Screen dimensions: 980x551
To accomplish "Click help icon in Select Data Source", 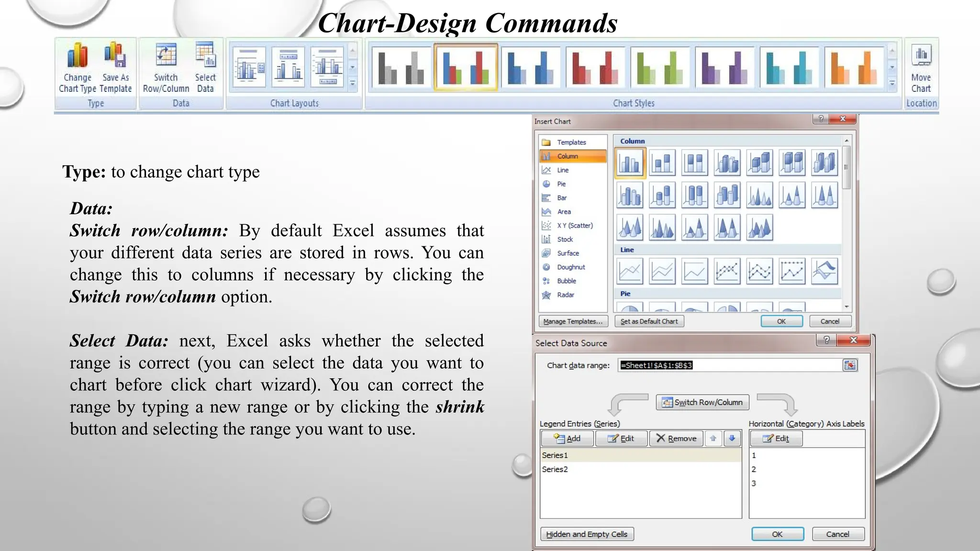I will (826, 340).
